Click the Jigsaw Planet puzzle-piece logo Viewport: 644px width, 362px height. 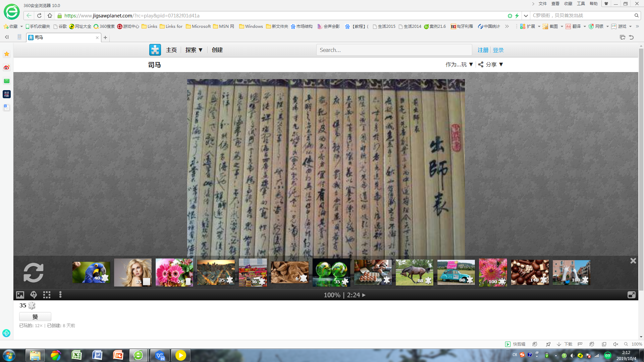pos(155,50)
